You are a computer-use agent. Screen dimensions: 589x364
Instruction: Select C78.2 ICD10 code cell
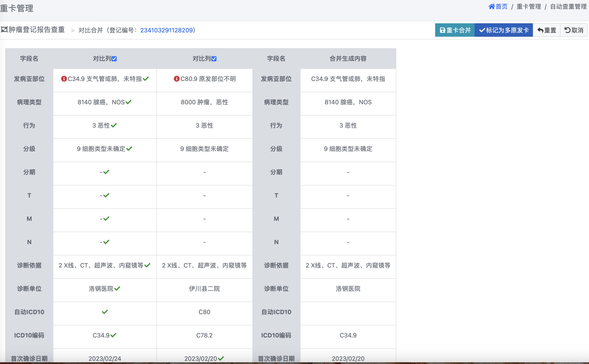204,335
